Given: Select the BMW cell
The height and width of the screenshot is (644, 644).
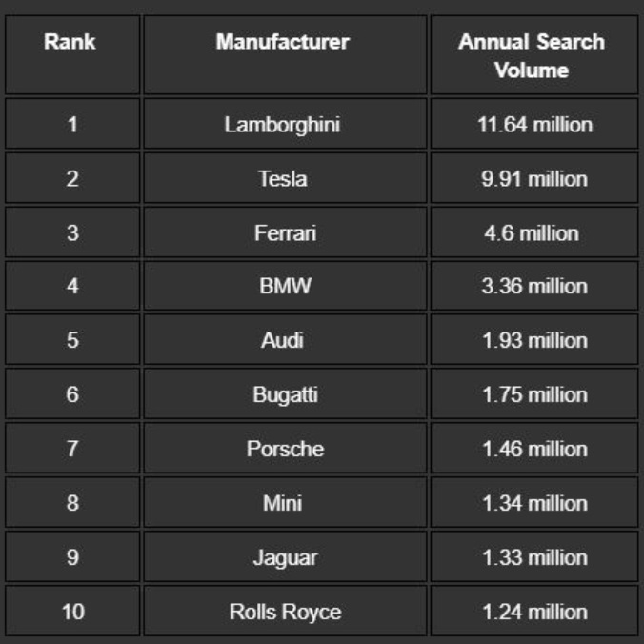Looking at the screenshot, I should (x=283, y=287).
